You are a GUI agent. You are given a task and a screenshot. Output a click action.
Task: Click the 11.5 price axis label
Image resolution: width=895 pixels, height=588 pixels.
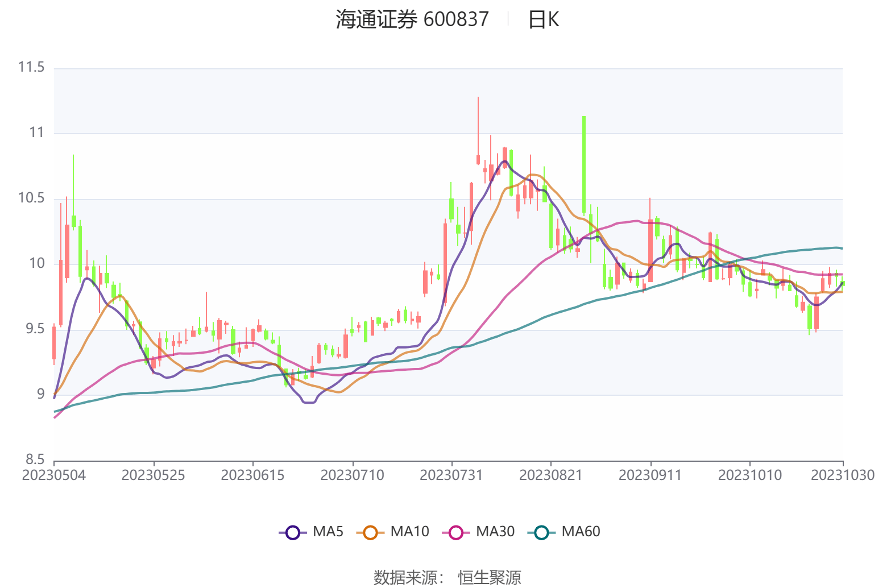pyautogui.click(x=31, y=68)
